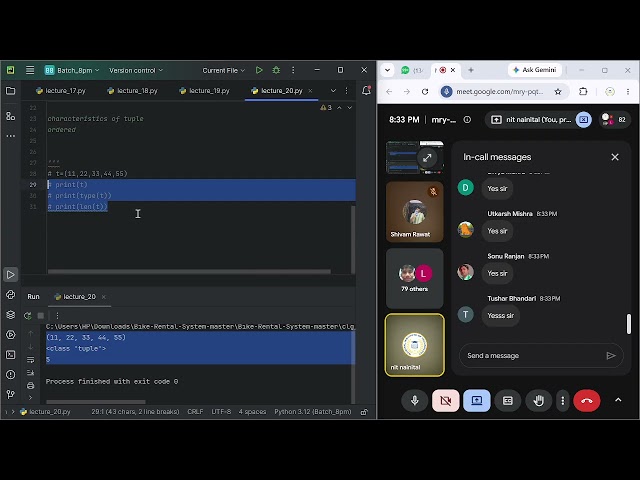The height and width of the screenshot is (480, 640).
Task: Run the current file with green play icon
Action: pyautogui.click(x=259, y=70)
